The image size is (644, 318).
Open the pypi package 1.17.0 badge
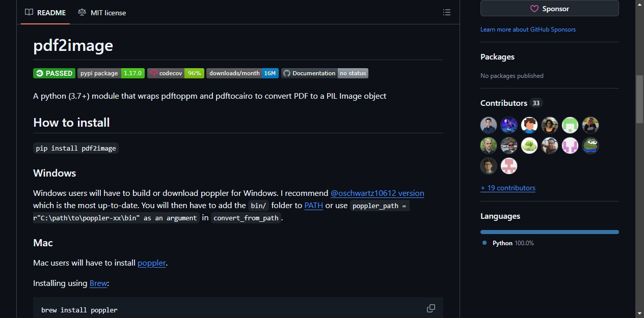(111, 73)
